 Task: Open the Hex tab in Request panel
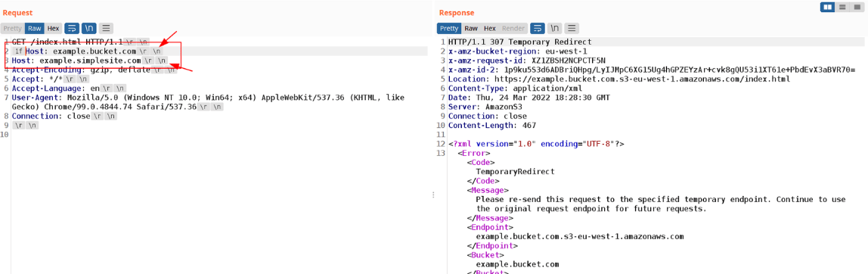[53, 28]
